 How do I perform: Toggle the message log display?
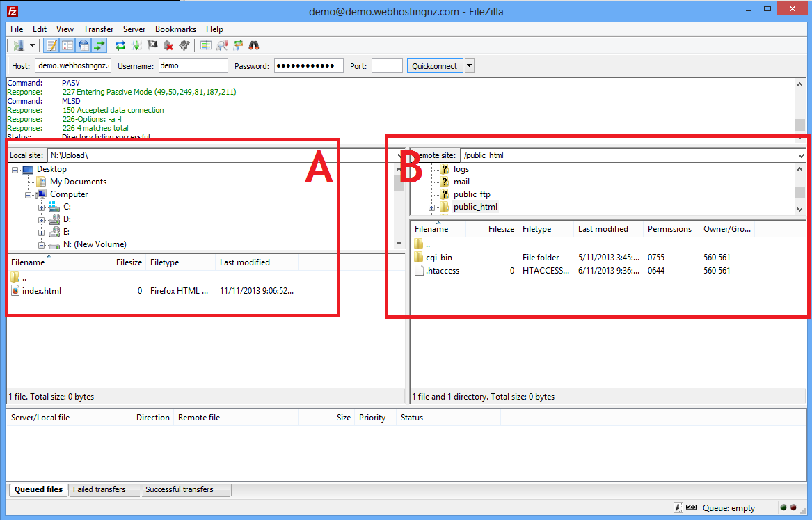point(51,45)
